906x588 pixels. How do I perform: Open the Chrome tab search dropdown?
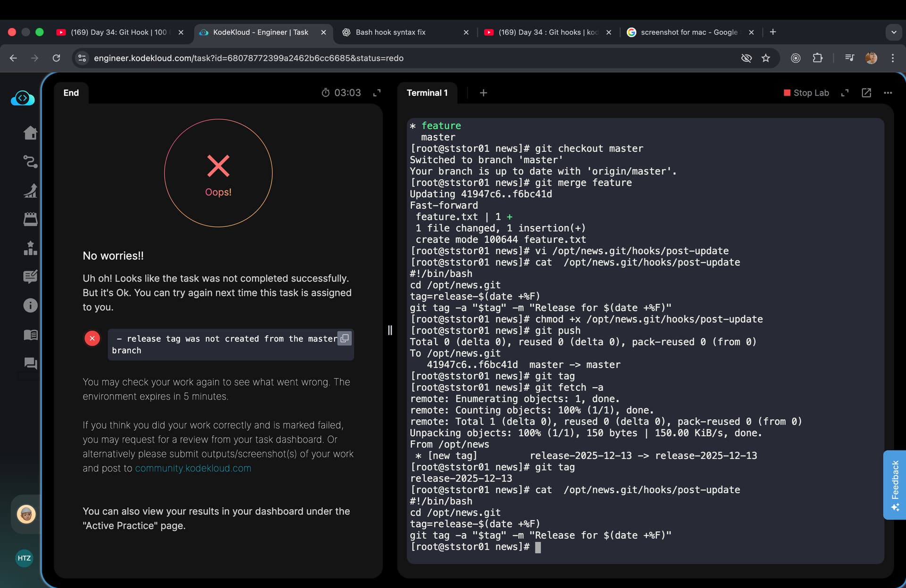pos(893,32)
